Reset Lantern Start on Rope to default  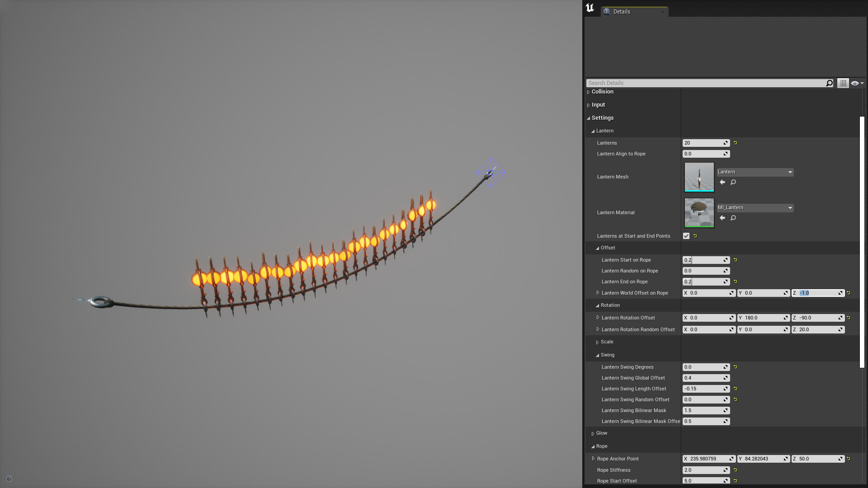[x=735, y=260]
